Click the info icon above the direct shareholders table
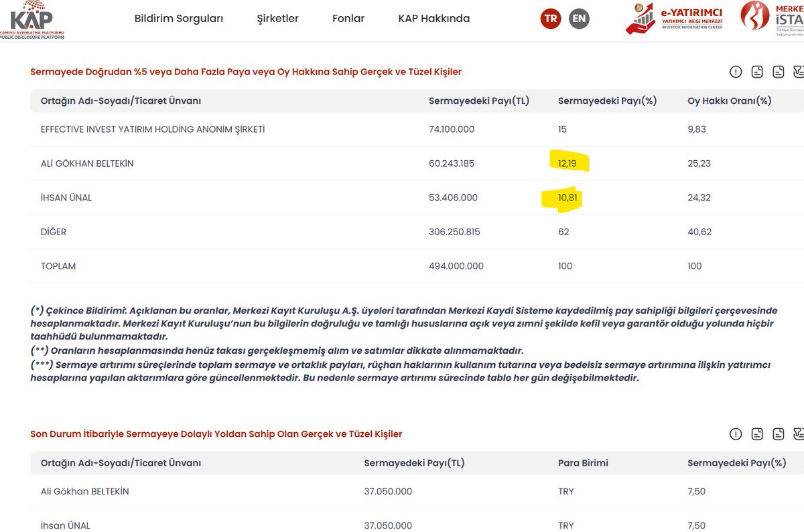 [736, 72]
